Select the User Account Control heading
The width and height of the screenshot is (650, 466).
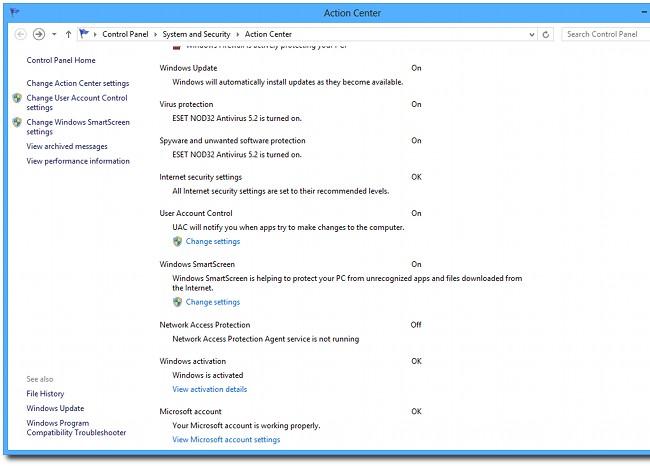196,213
